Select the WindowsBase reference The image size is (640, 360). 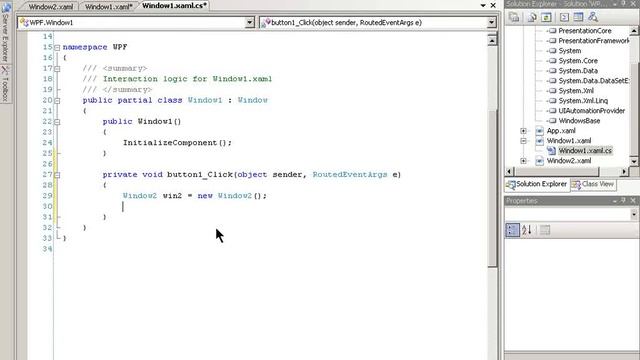click(579, 121)
